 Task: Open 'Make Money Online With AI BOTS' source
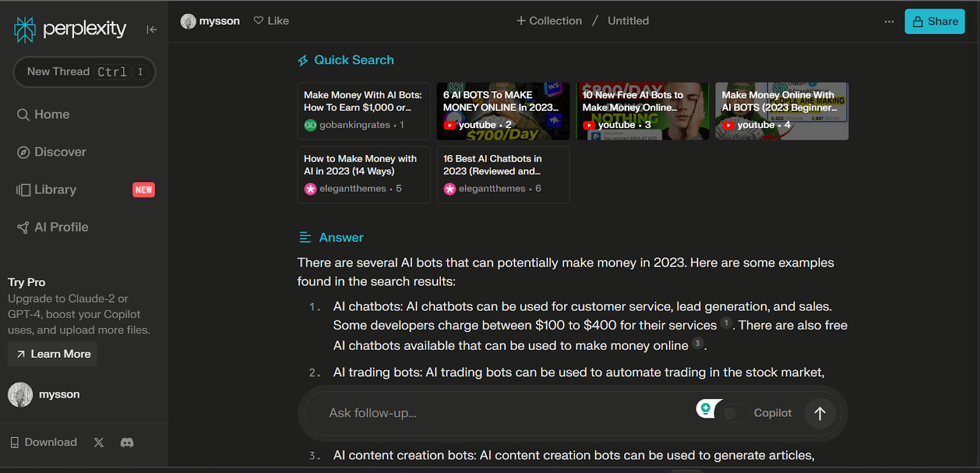[782, 111]
